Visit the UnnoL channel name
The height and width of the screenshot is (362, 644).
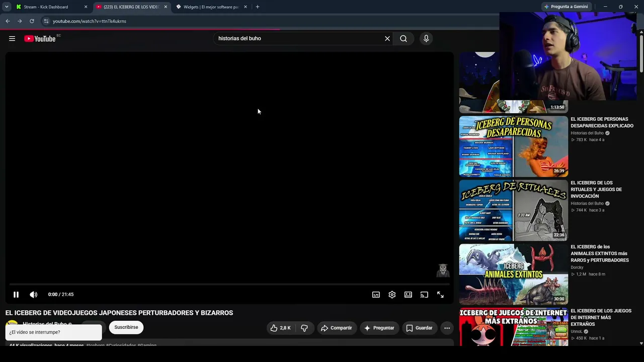pos(577,332)
